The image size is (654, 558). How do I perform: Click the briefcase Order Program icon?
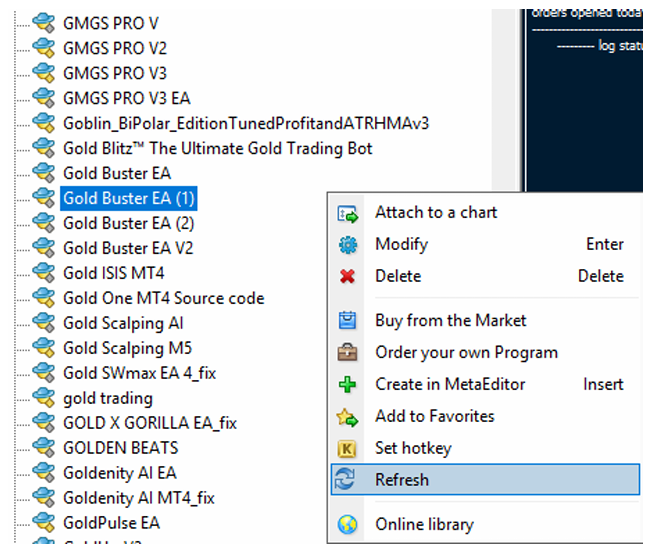[347, 352]
